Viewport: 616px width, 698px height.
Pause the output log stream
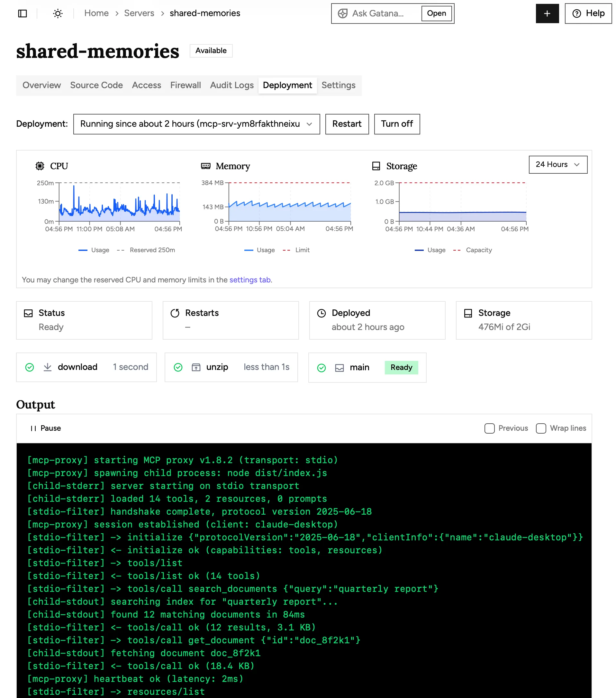point(45,428)
